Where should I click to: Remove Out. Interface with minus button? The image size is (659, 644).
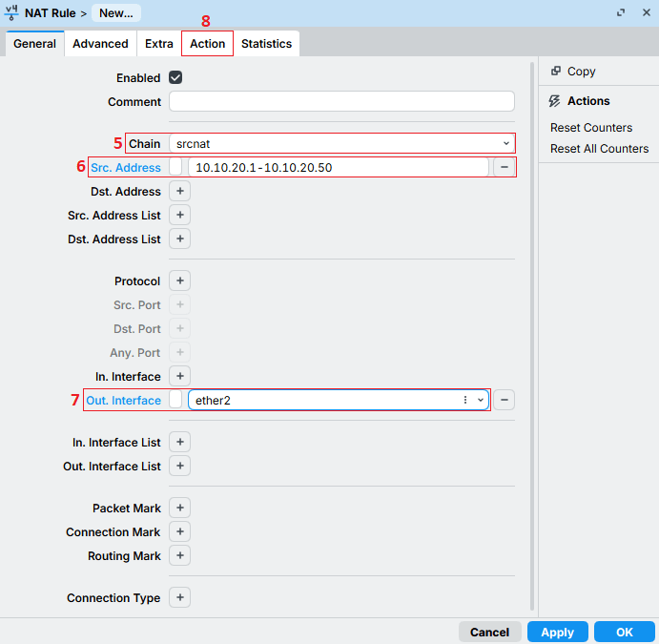pyautogui.click(x=505, y=400)
